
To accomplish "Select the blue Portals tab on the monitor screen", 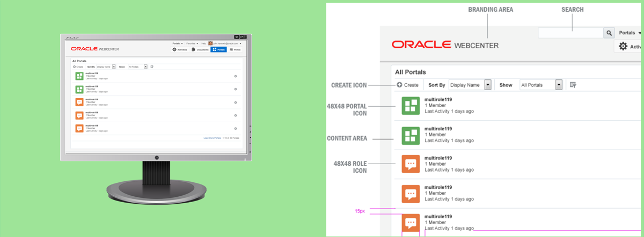I will (218, 49).
